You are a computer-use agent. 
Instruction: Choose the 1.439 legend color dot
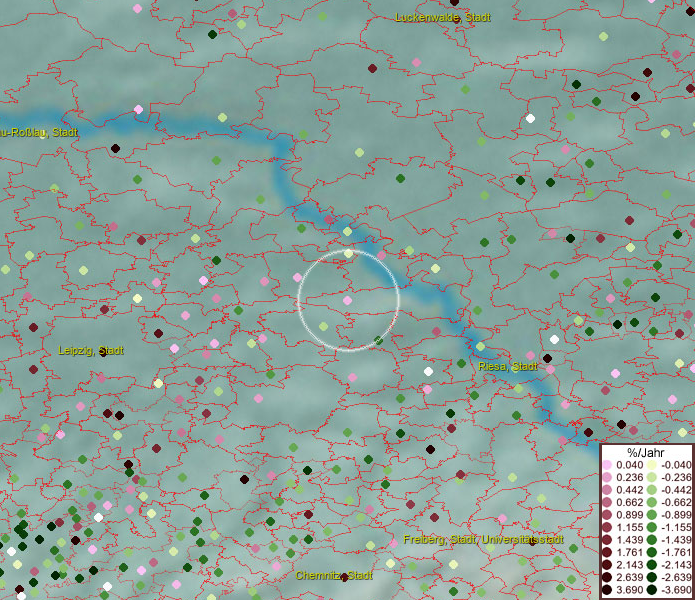(x=607, y=540)
